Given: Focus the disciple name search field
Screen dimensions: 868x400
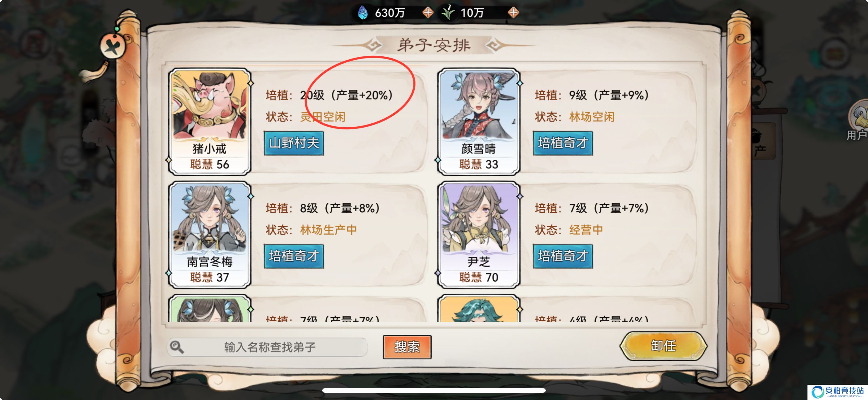Looking at the screenshot, I should click(x=268, y=347).
